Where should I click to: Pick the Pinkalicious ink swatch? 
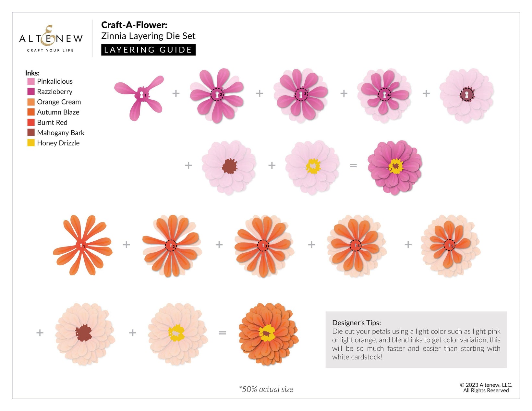[x=31, y=81]
